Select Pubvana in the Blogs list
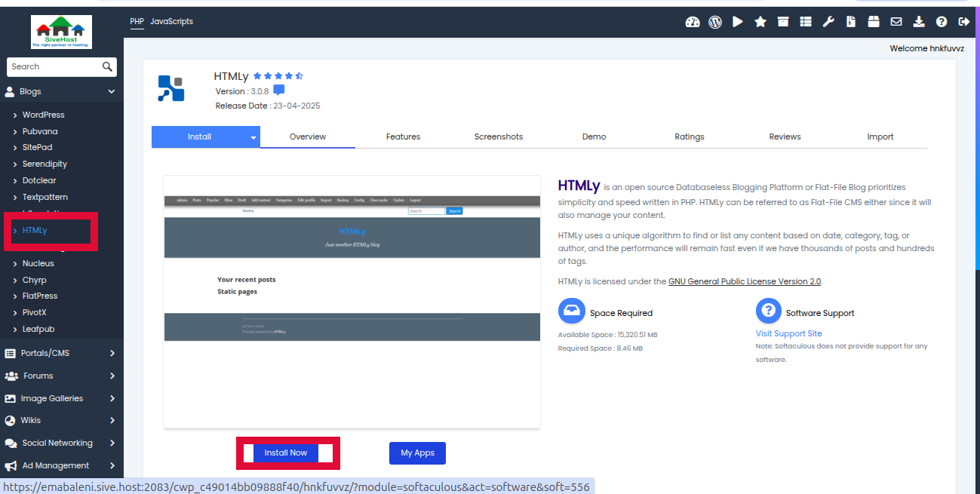The image size is (980, 494). coord(40,131)
